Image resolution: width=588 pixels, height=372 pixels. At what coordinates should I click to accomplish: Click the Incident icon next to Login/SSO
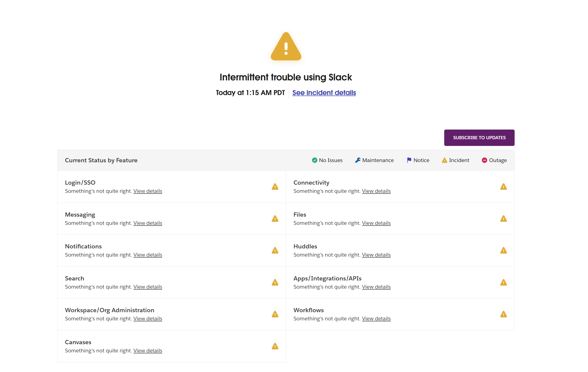tap(275, 187)
